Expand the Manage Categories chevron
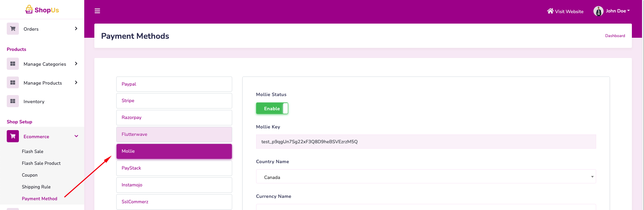The width and height of the screenshot is (644, 210). (76, 64)
